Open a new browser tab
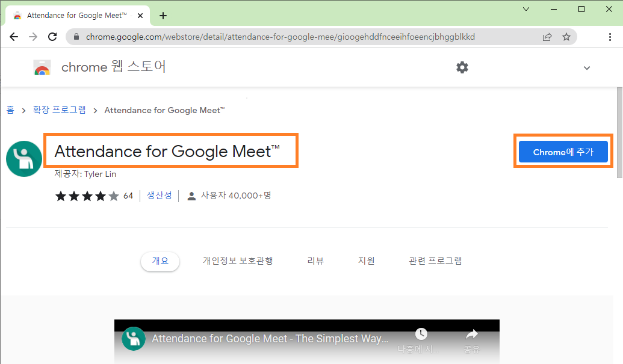This screenshot has width=623, height=364. pos(163,16)
